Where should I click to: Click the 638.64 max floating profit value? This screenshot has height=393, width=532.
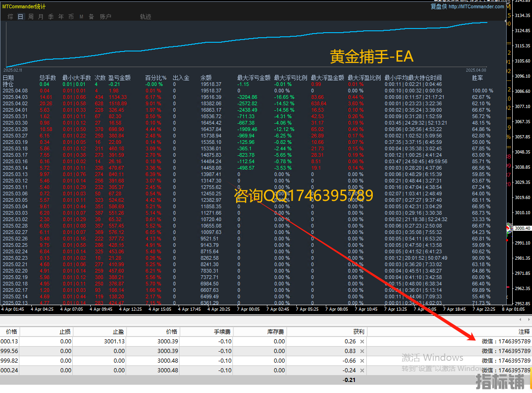318,104
